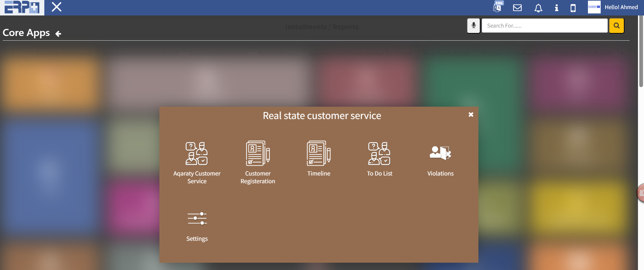Click the microphone voice search button
This screenshot has height=270, width=644.
coord(473,26)
